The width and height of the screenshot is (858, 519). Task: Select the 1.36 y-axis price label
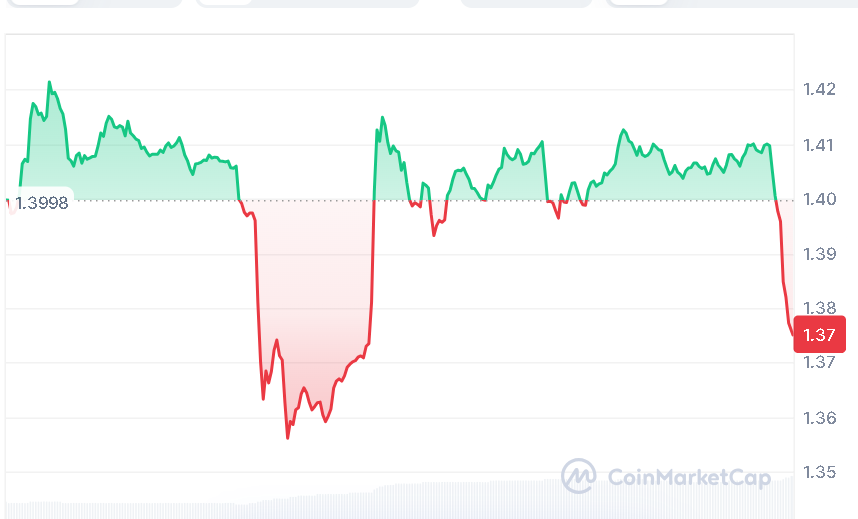[819, 416]
